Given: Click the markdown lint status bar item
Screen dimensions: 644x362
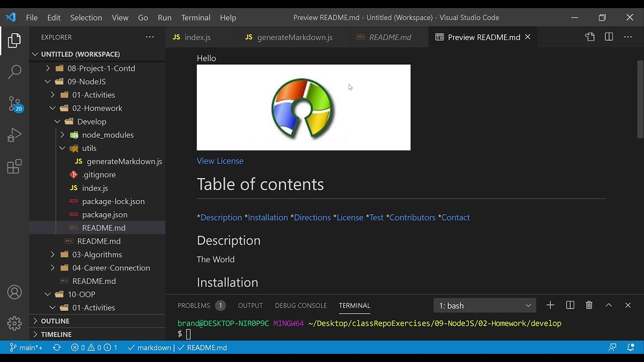Looking at the screenshot, I should tap(150, 347).
